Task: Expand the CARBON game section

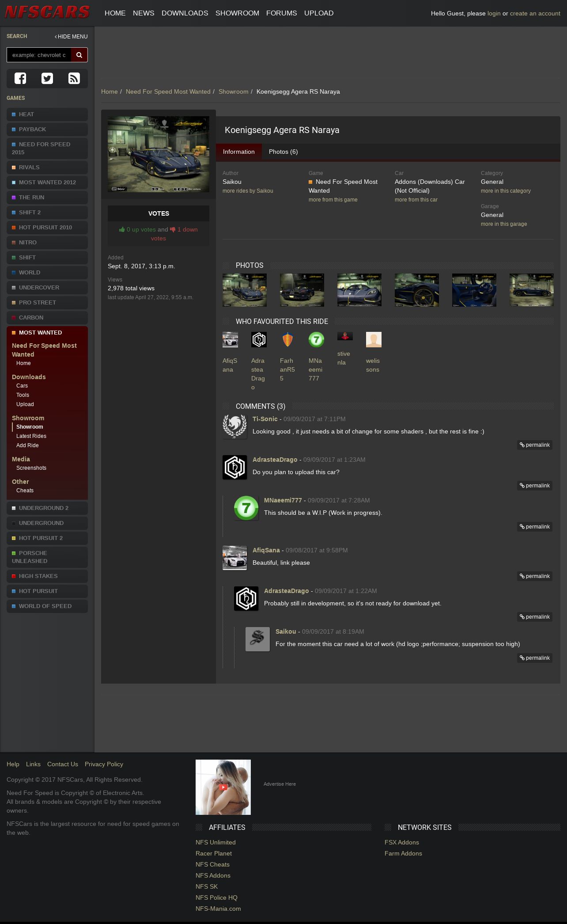Action: [47, 318]
